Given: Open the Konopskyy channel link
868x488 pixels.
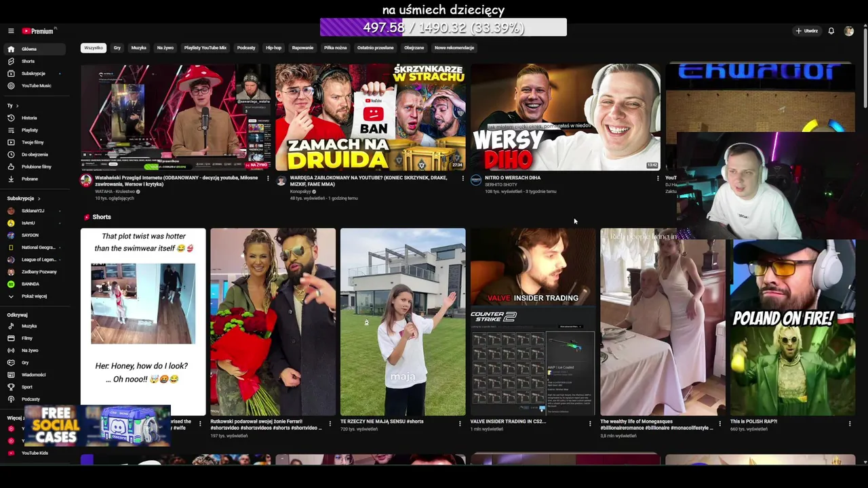Looking at the screenshot, I should click(x=300, y=191).
